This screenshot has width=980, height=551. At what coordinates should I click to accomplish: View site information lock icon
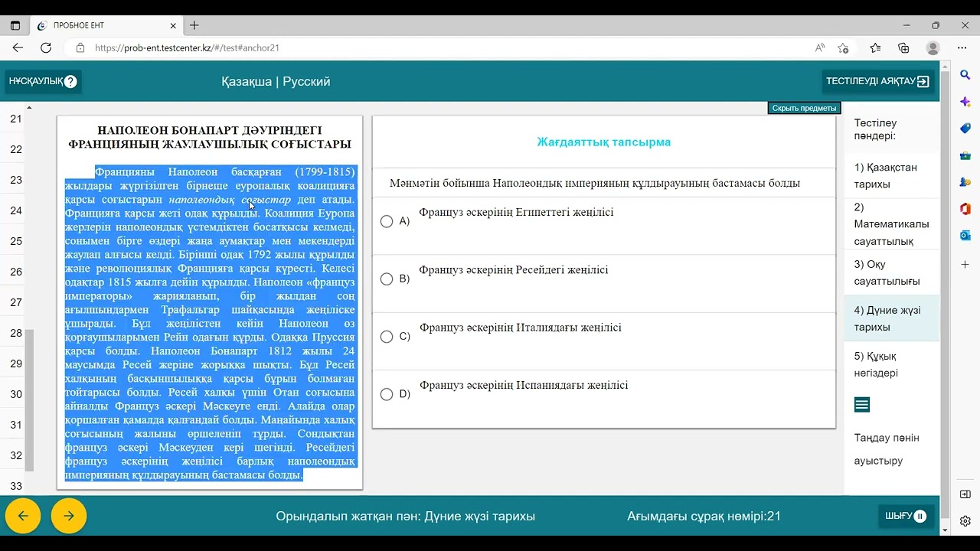coord(80,47)
